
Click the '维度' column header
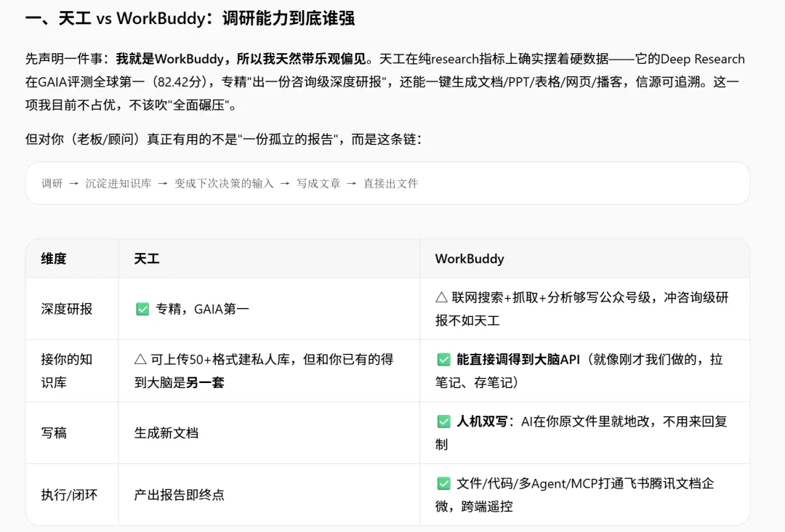point(54,259)
